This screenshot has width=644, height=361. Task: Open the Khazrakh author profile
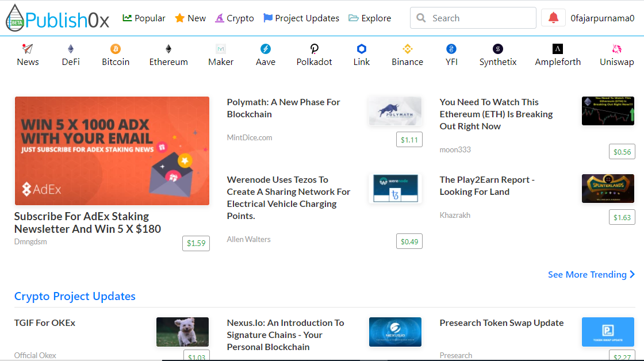(x=455, y=215)
